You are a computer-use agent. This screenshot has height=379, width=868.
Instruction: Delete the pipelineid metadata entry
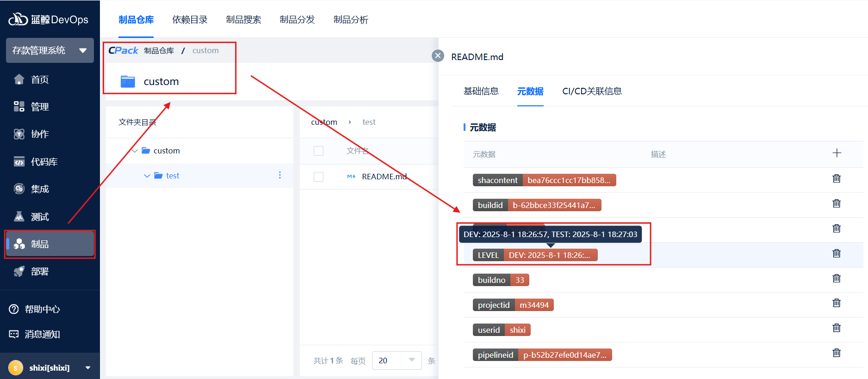837,353
